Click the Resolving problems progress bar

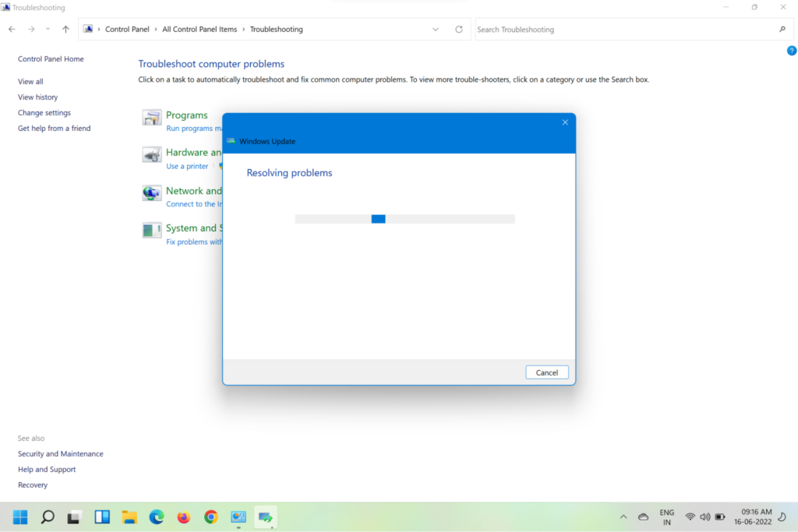click(404, 219)
